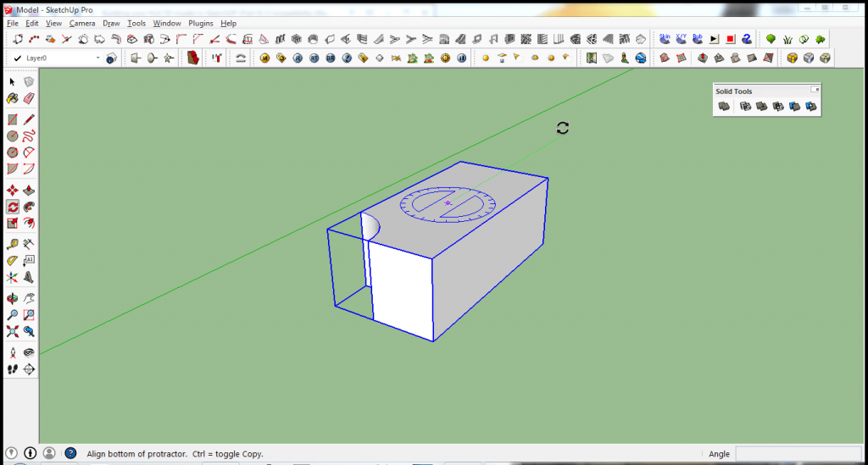868x465 pixels.
Task: Click the red stop square icon
Action: coord(730,39)
